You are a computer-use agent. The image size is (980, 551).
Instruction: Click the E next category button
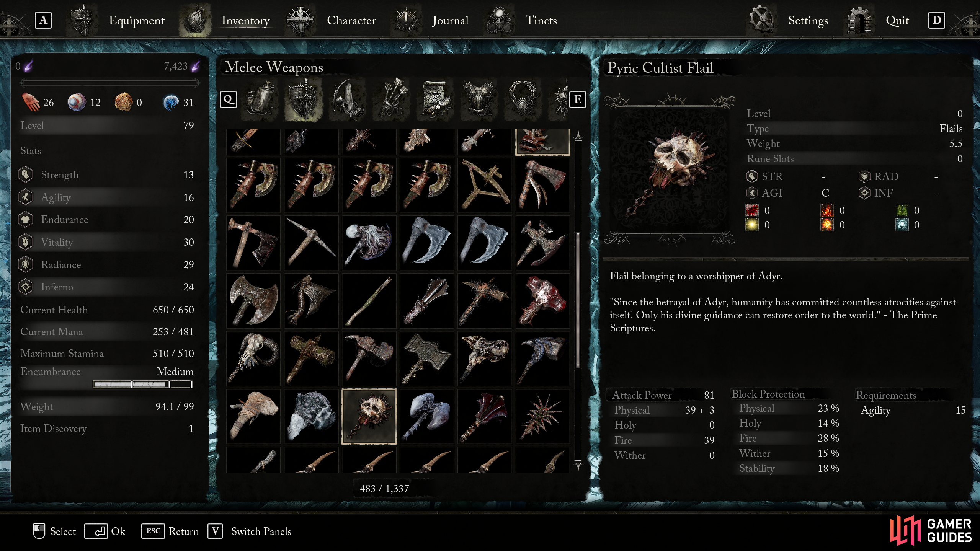pos(577,99)
